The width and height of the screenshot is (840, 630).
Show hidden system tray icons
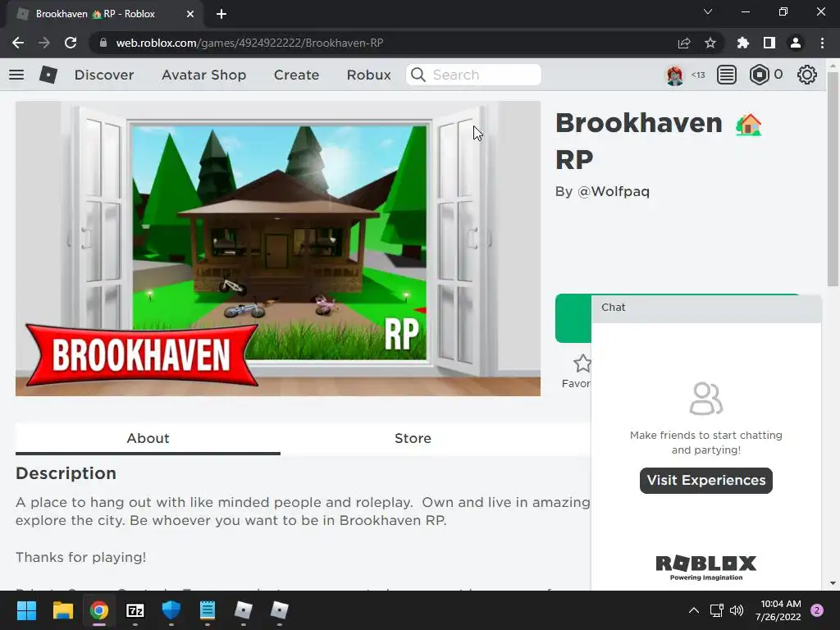693,610
